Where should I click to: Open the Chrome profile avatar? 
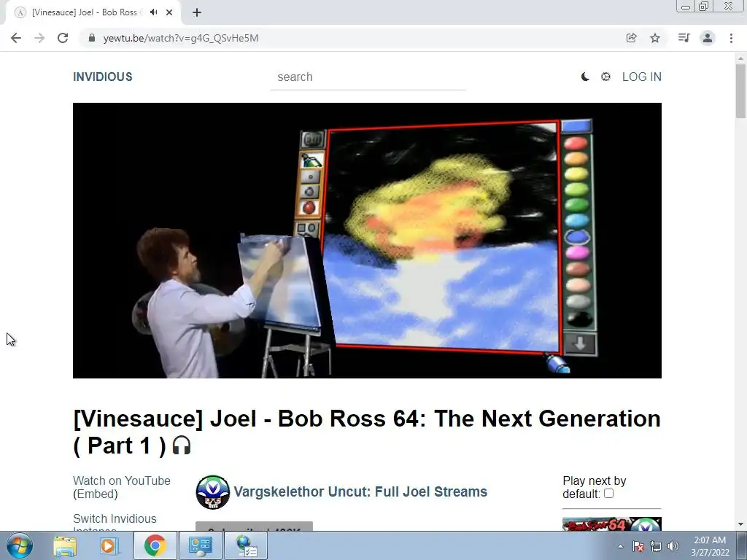(708, 38)
